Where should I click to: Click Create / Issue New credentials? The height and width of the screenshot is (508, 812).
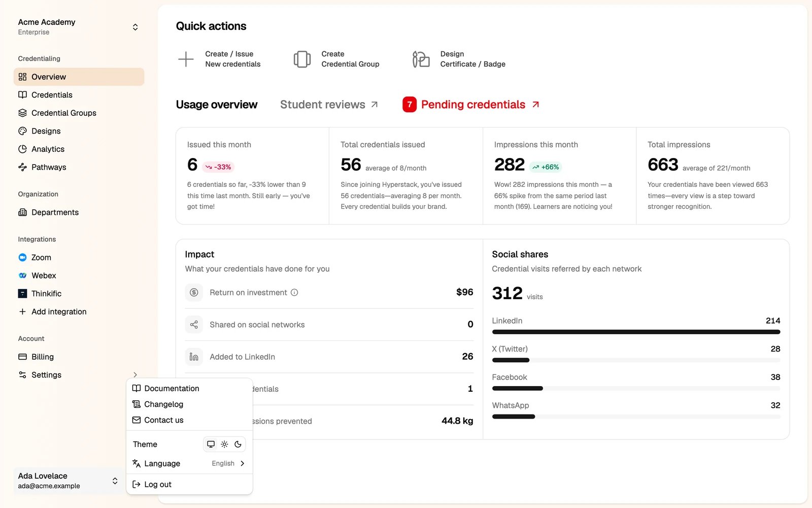(219, 59)
